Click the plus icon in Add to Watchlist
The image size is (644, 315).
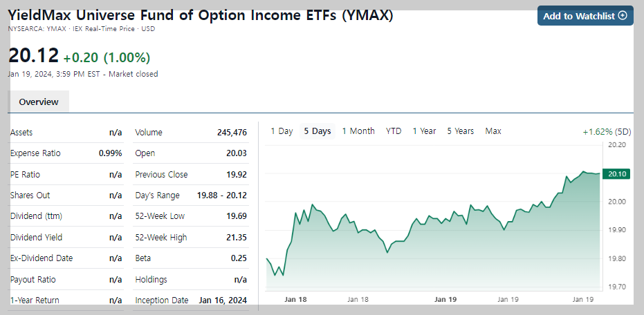pos(623,16)
